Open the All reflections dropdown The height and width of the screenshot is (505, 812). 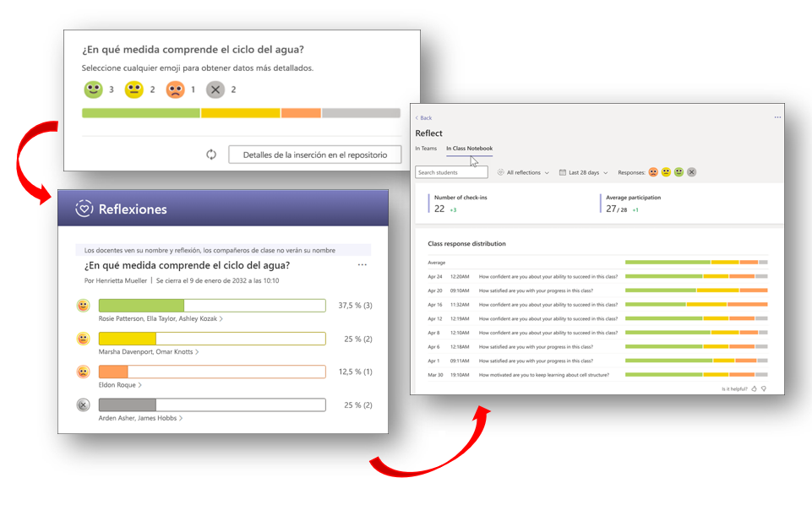pyautogui.click(x=523, y=172)
